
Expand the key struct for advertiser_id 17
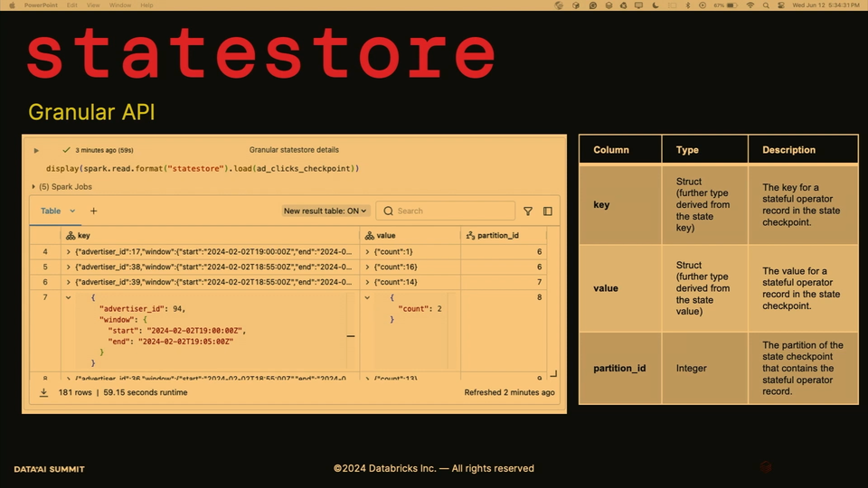[68, 252]
